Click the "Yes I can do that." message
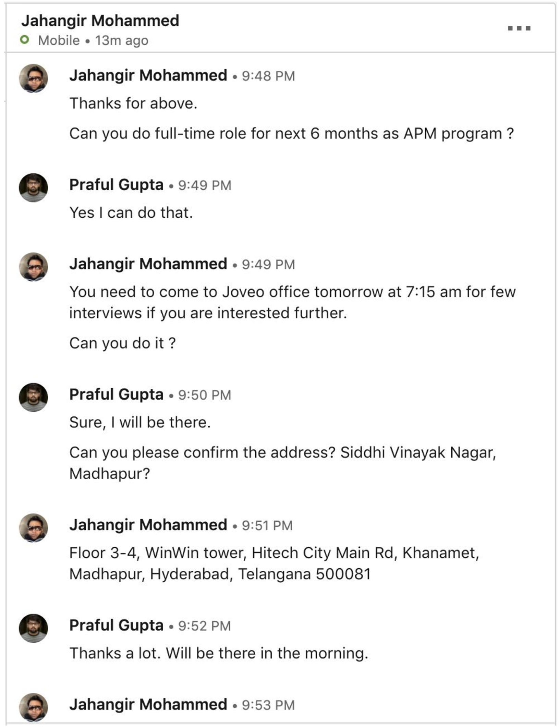 pyautogui.click(x=131, y=213)
